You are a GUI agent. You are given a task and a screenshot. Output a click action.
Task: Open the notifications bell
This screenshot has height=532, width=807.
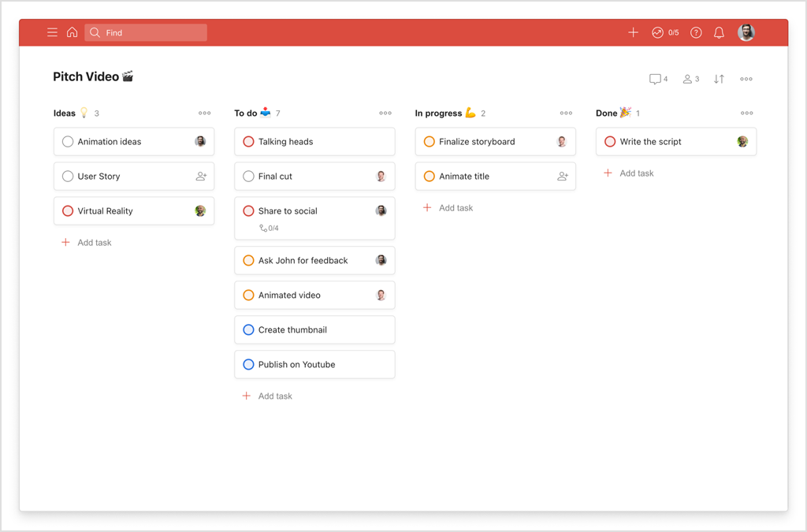point(718,32)
